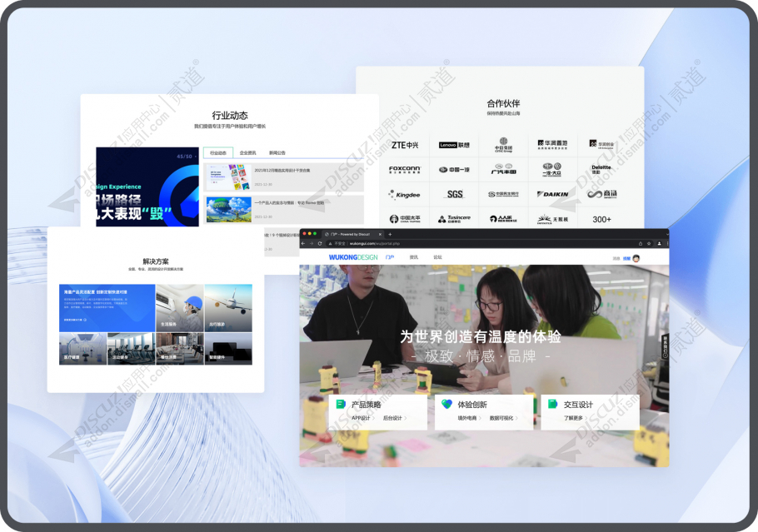Click the browser forward arrow
This screenshot has height=532, width=758.
coord(312,244)
